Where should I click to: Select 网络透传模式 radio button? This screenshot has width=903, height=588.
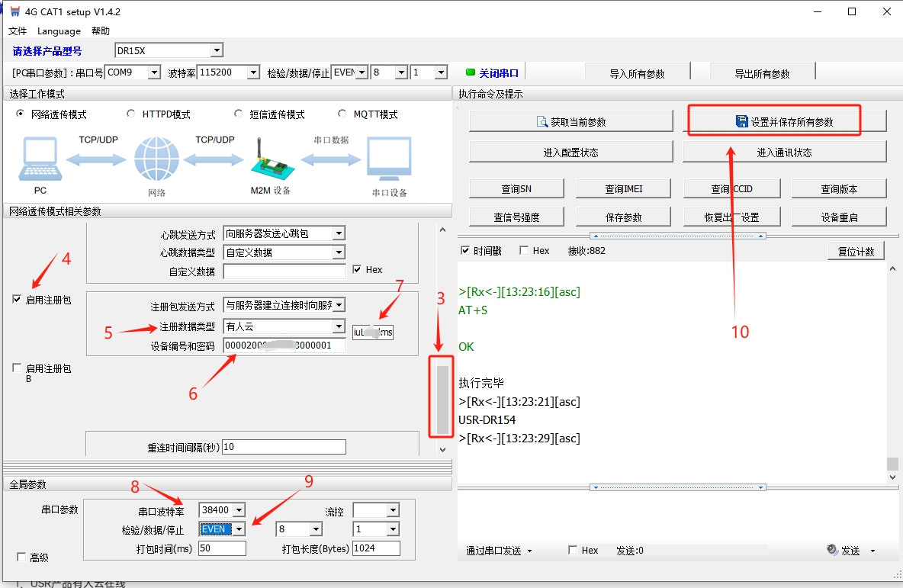[20, 114]
